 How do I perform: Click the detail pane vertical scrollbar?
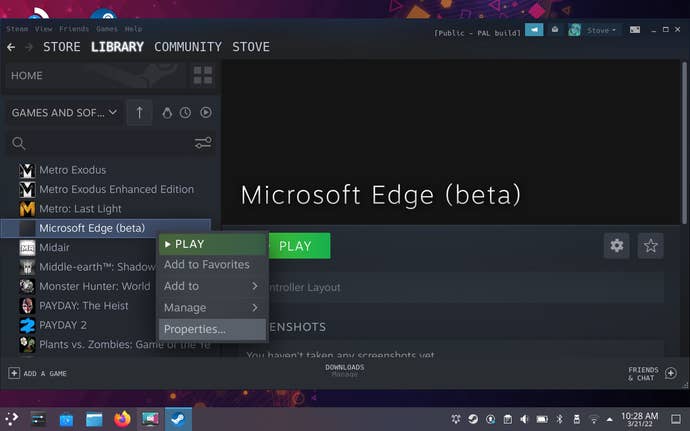(684, 143)
